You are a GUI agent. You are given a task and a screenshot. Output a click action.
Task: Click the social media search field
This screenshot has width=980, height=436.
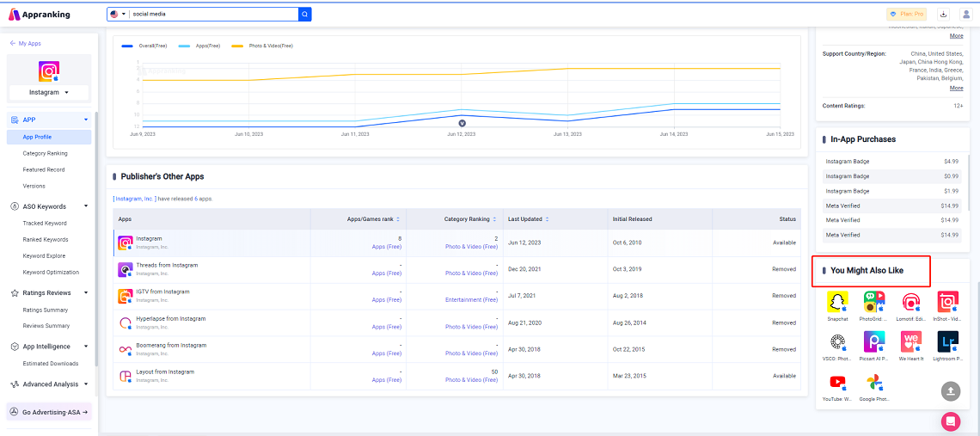coord(214,14)
